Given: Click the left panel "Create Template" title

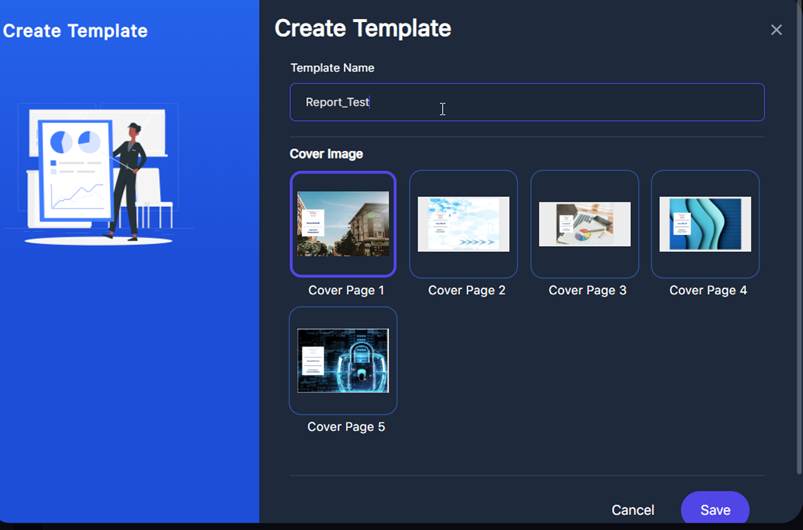Looking at the screenshot, I should (75, 31).
